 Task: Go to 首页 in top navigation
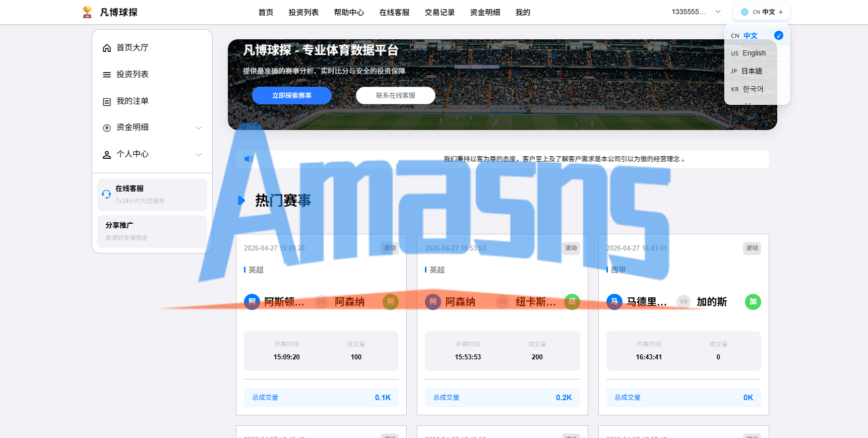[x=266, y=12]
